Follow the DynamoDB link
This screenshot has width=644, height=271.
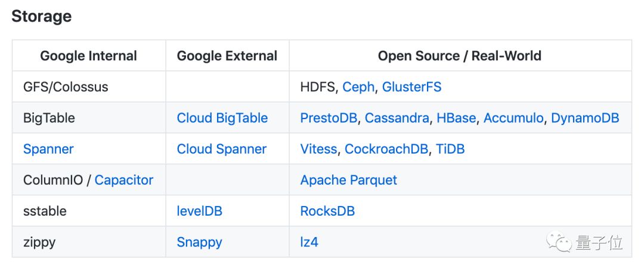click(x=585, y=118)
